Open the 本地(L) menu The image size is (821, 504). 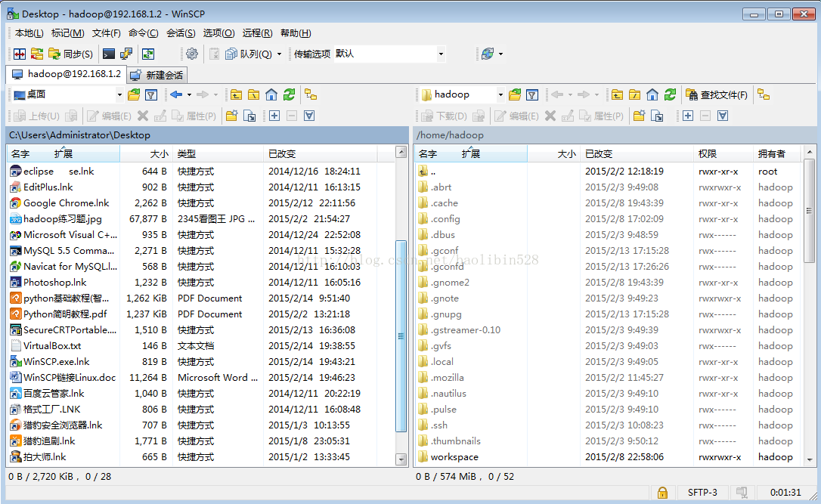[x=29, y=33]
